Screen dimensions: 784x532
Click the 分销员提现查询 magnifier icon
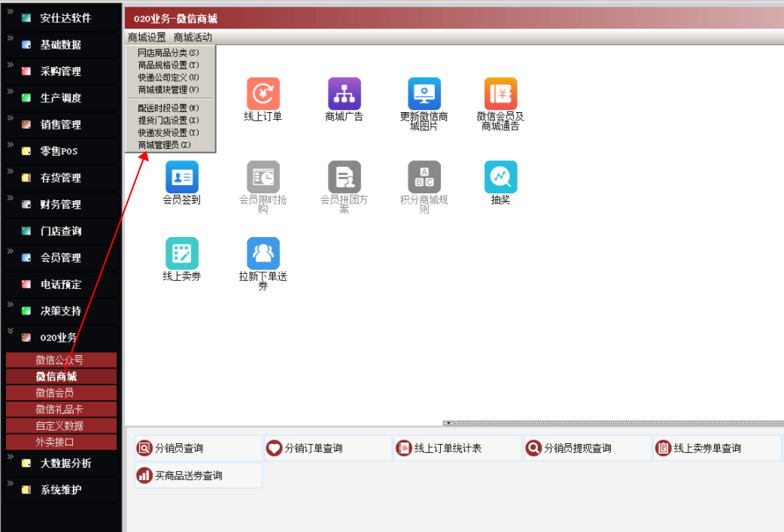(533, 448)
